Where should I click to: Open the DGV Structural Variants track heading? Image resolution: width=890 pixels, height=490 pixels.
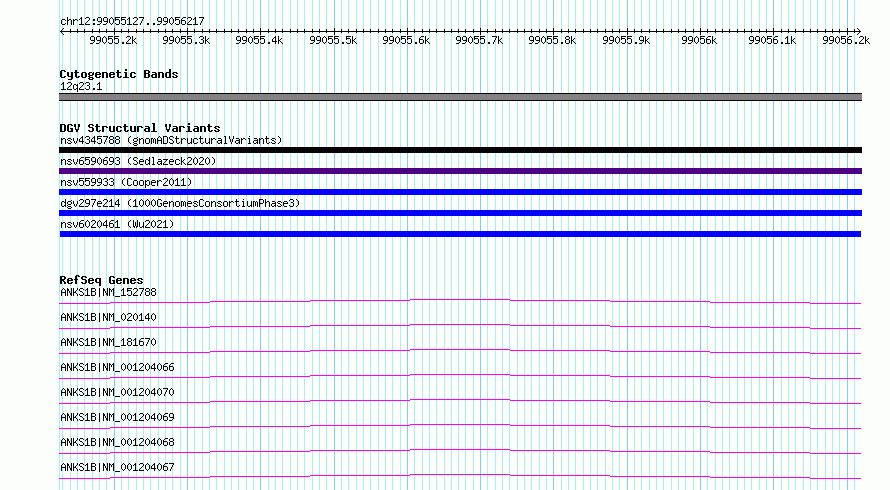pyautogui.click(x=140, y=128)
